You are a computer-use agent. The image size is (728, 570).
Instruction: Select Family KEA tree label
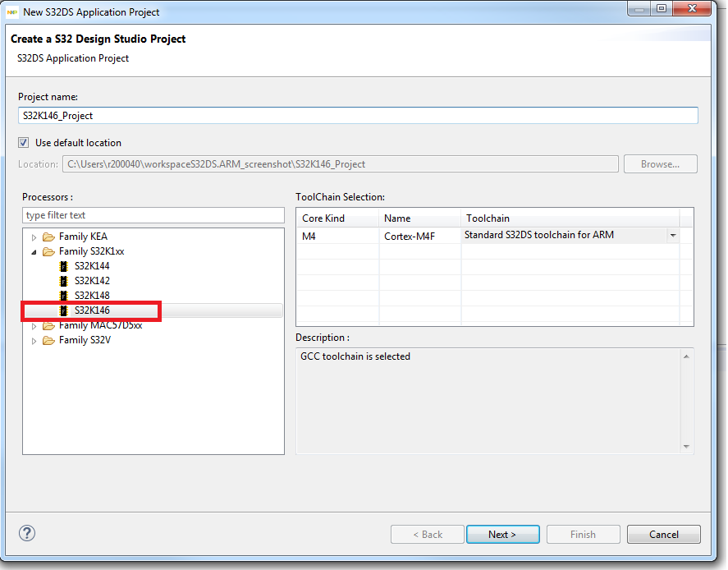pyautogui.click(x=83, y=237)
